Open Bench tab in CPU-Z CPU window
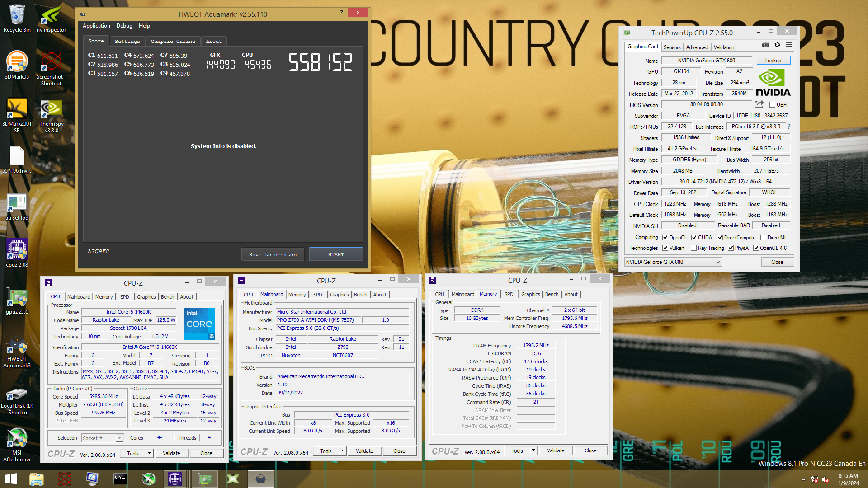The height and width of the screenshot is (488, 868). [167, 297]
